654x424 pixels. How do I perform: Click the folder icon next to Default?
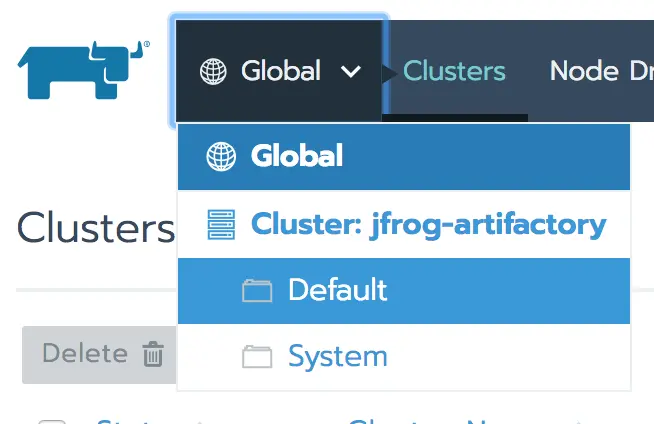(x=257, y=291)
